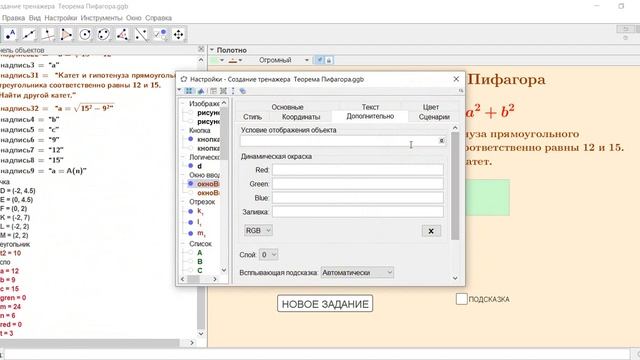
Task: Collapse the Отрезок category in the tree
Action: [184, 202]
